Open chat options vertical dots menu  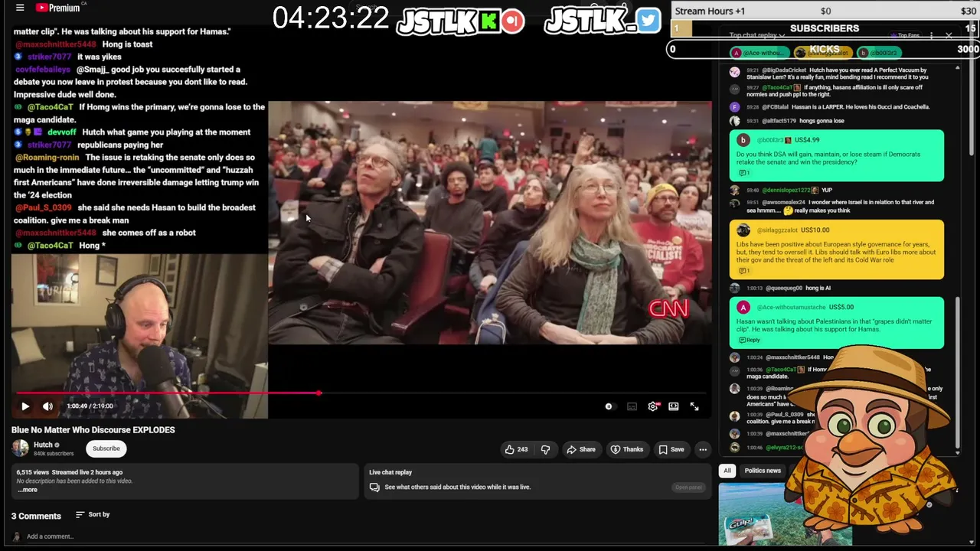click(x=931, y=35)
